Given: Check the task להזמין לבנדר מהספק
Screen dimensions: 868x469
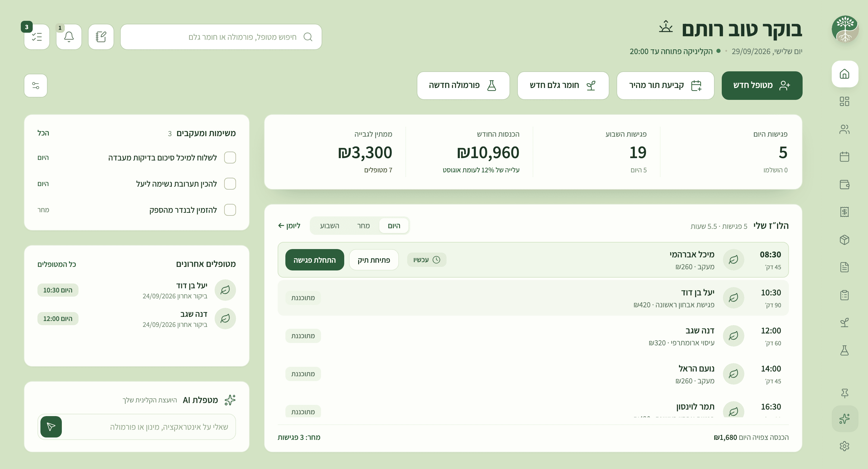Looking at the screenshot, I should (x=230, y=210).
